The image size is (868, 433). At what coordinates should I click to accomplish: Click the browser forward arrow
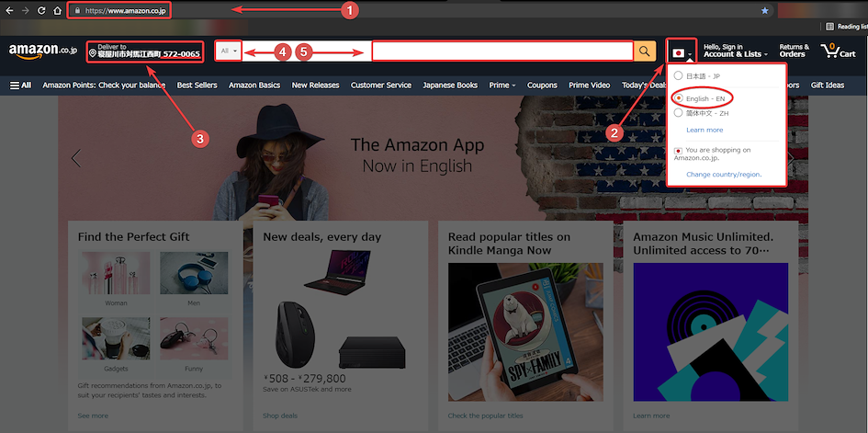pos(25,10)
